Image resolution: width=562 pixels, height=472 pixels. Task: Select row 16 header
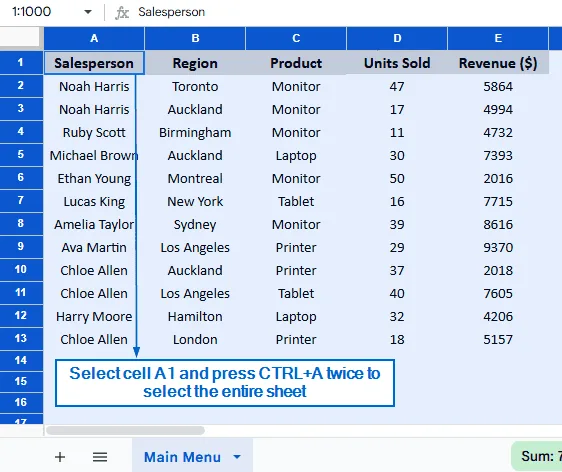21,402
